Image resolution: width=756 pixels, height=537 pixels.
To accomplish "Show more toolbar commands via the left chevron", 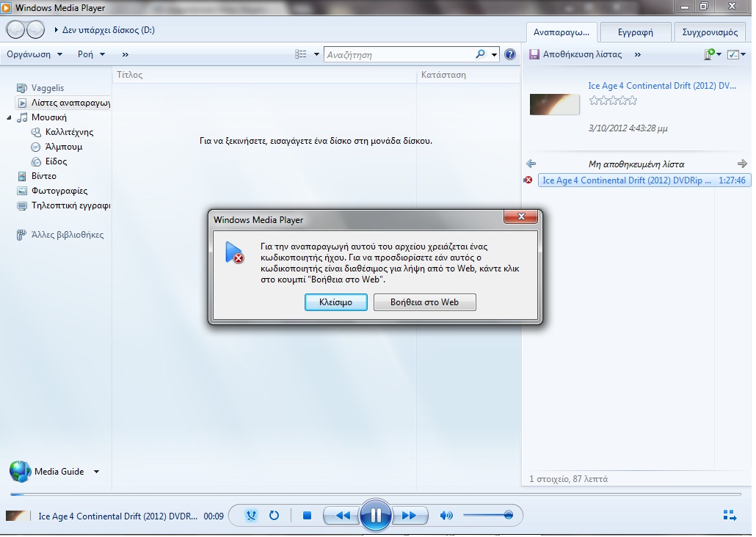I will tap(126, 54).
